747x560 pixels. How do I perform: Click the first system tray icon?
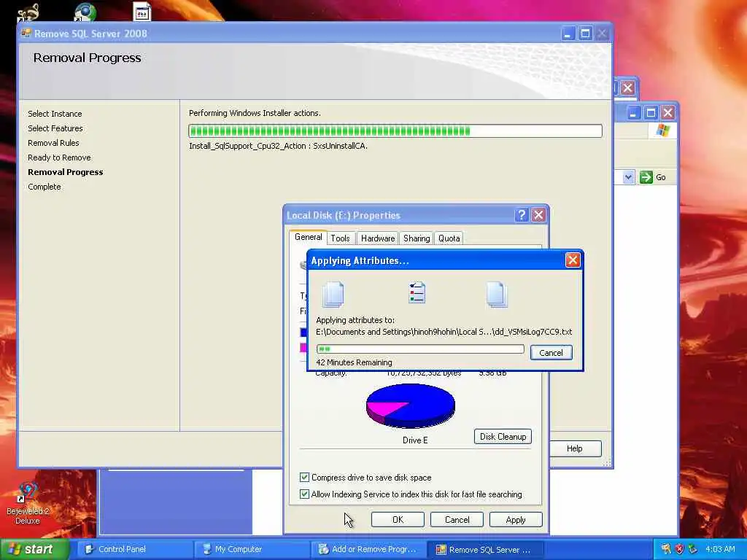[665, 549]
